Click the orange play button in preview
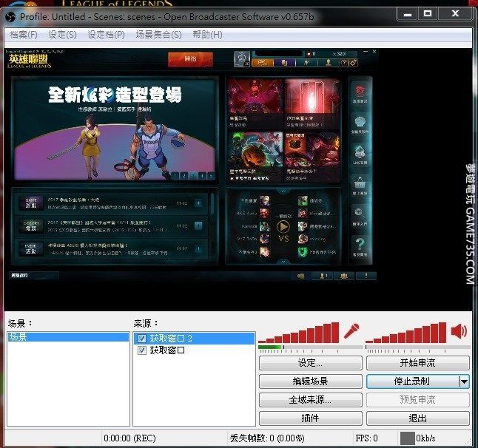Viewport: 478px width, 448px height. (x=184, y=58)
